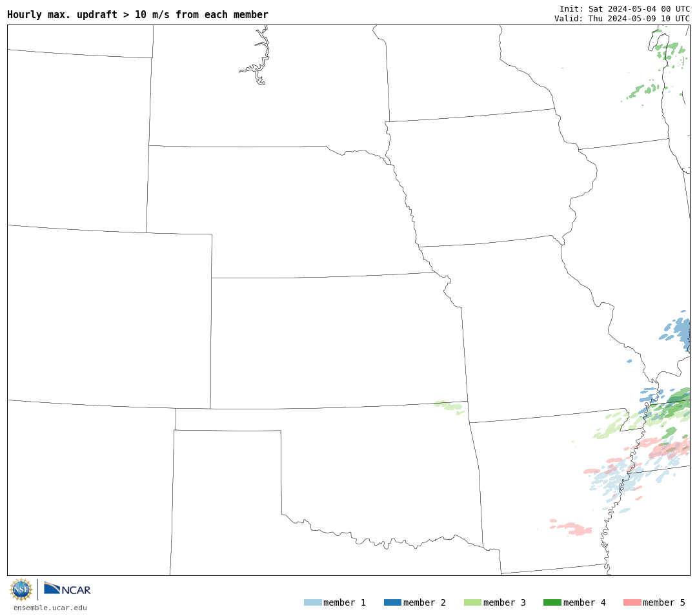The height and width of the screenshot is (616, 697).
Task: Click the member 3 light green swatch
Action: (472, 602)
